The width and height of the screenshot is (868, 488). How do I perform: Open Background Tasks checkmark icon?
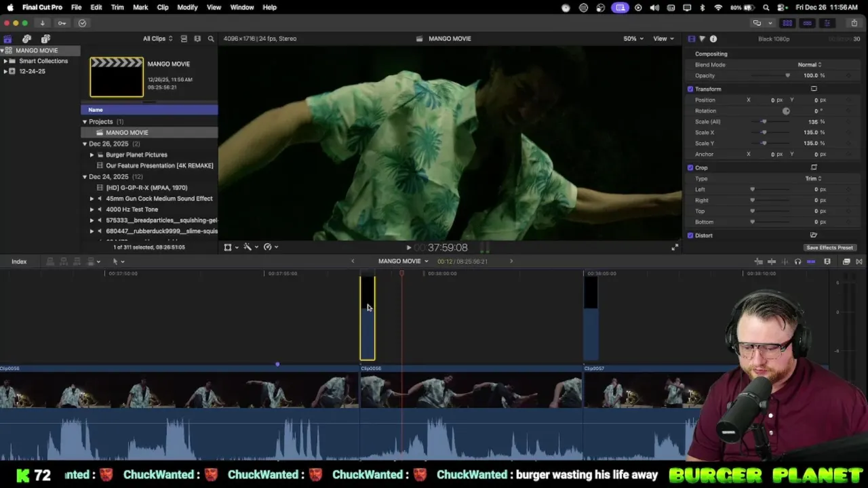(x=82, y=23)
